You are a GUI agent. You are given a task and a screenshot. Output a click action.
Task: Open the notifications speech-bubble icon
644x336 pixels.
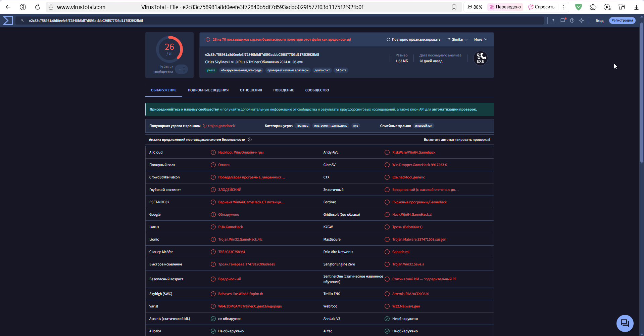563,20
